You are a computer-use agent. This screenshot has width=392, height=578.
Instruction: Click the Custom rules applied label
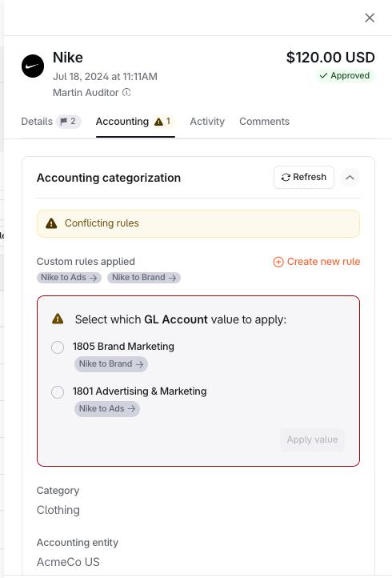pos(86,261)
